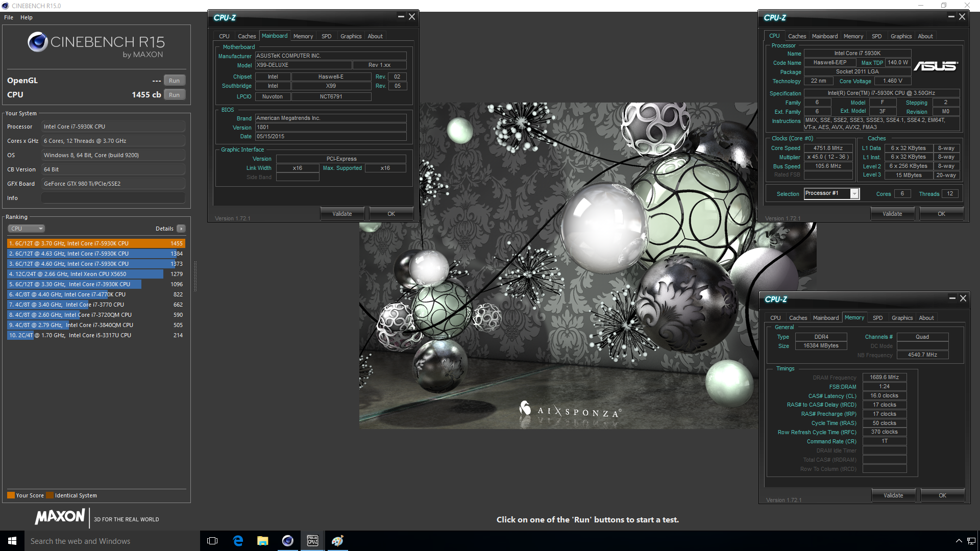Open Graphics tab in bottom-right CPU-Z window
This screenshot has height=551, width=980.
tap(902, 318)
